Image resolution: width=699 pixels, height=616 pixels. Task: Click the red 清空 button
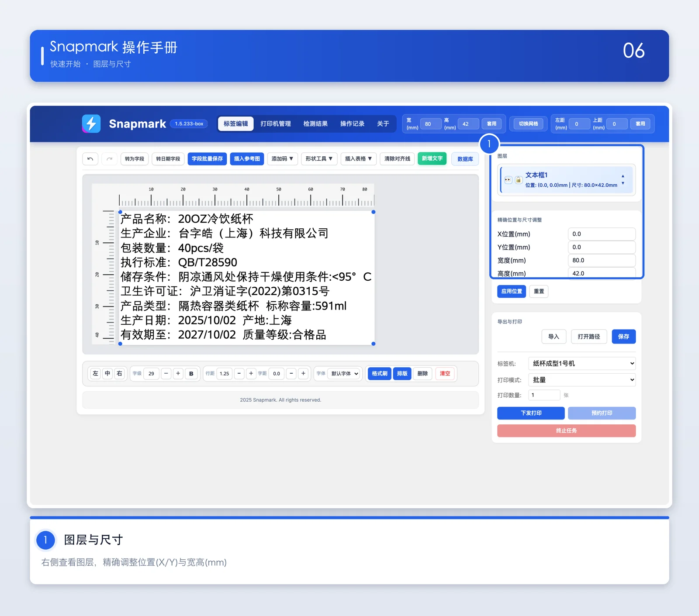[x=445, y=374]
